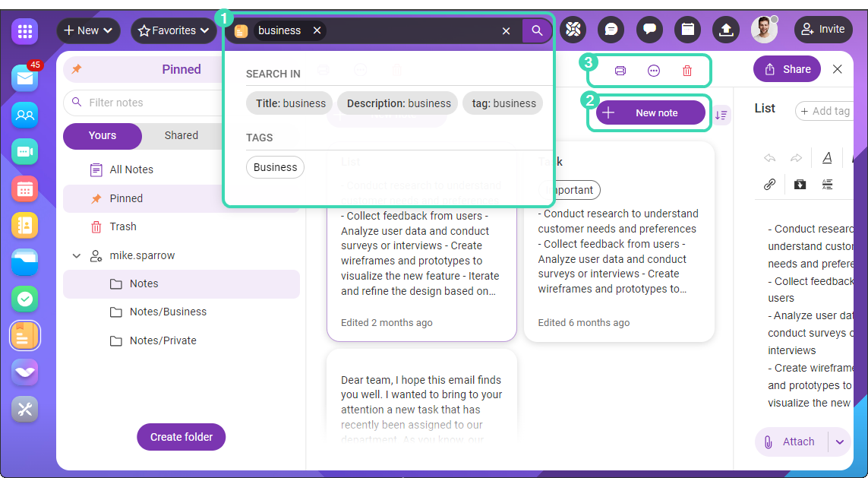Select the Yours notes toggle

coord(103,136)
